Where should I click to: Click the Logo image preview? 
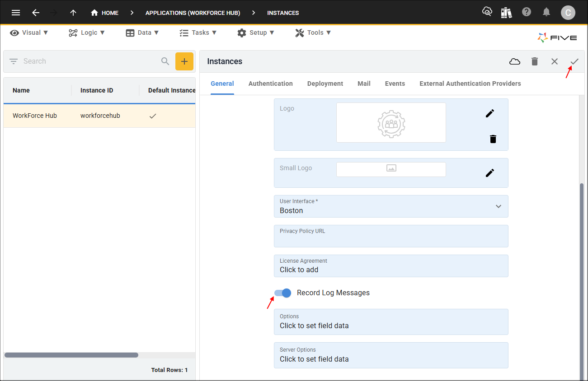391,122
